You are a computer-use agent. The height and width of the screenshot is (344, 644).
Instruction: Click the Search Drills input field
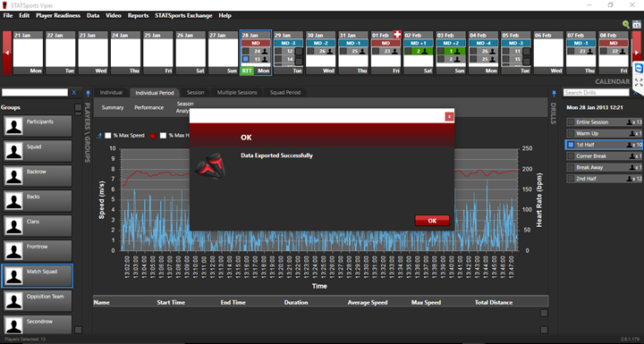[597, 93]
